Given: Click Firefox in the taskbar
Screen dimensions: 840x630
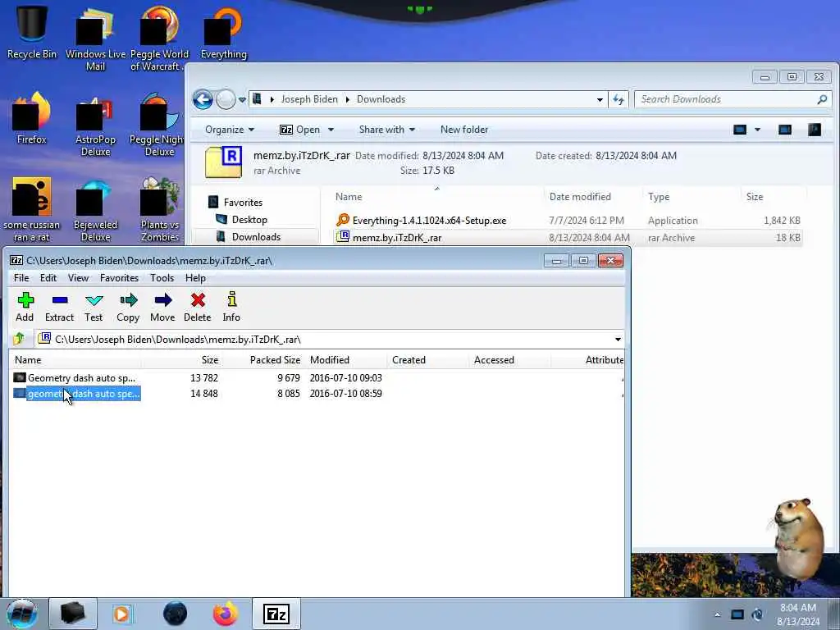Looking at the screenshot, I should point(226,614).
